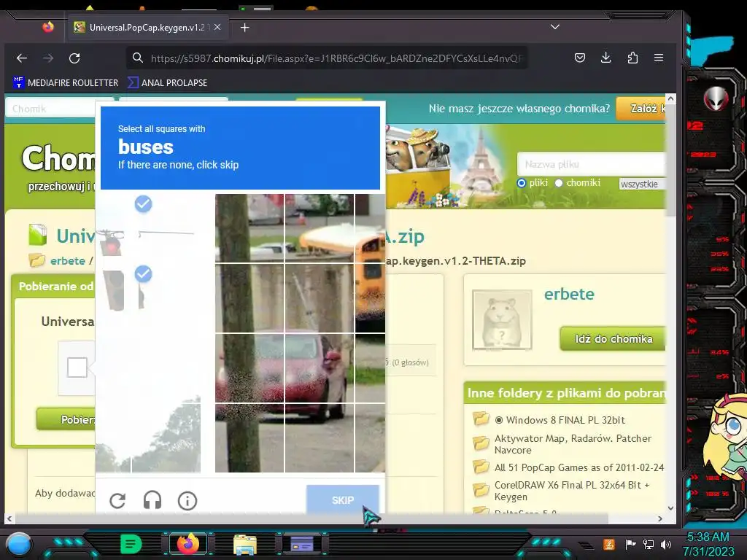Screen dimensions: 747x560
Task: Click the folder icon beside CorelDRAW X6
Action: coord(481,489)
